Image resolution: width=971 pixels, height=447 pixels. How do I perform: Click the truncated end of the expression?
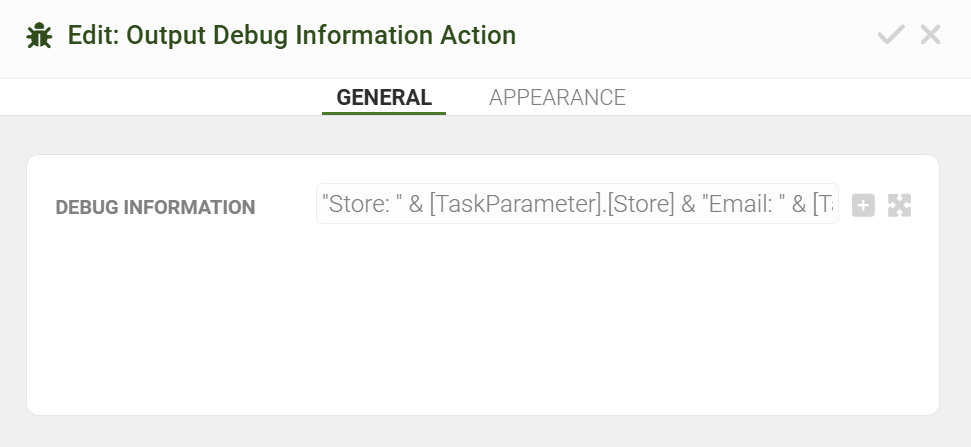824,204
